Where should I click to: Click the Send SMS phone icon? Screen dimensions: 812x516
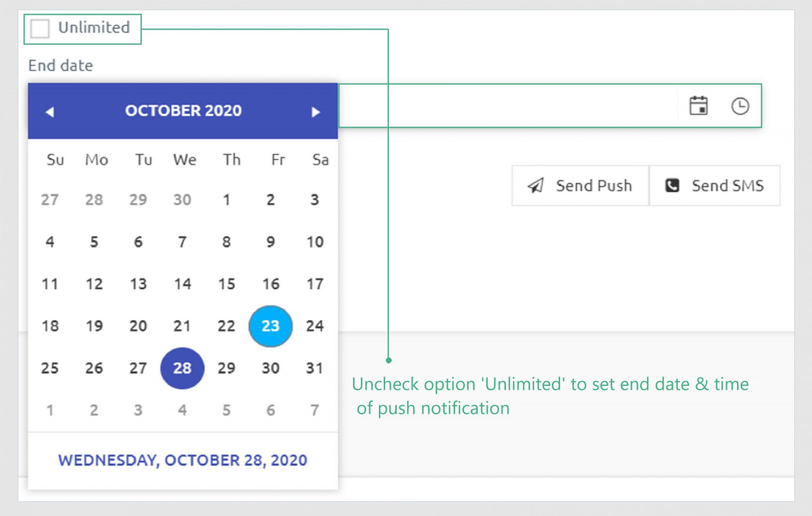(x=672, y=185)
